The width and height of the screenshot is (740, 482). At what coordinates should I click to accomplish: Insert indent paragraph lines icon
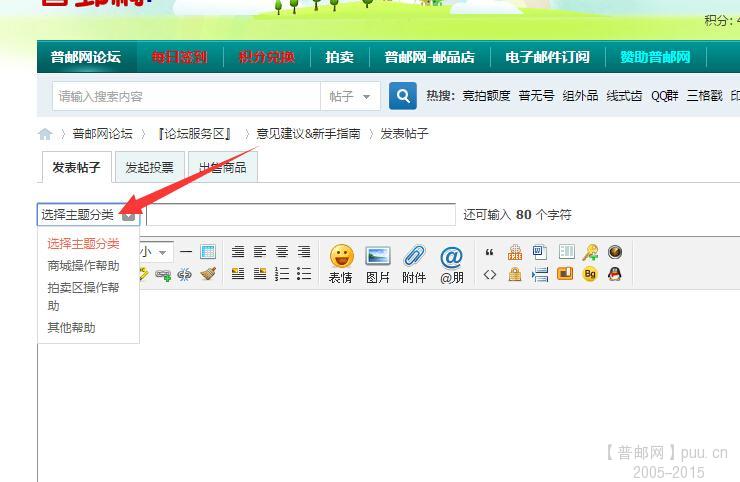point(539,274)
